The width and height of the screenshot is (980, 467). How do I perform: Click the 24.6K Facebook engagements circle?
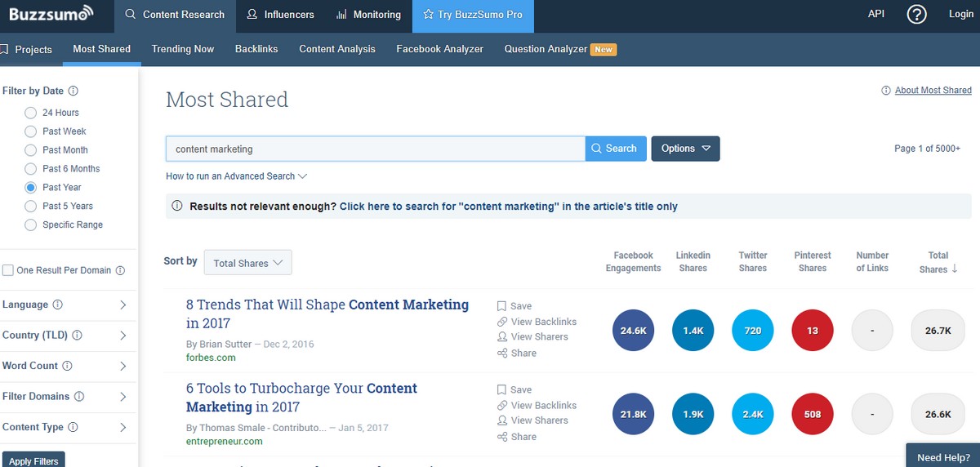coord(634,331)
